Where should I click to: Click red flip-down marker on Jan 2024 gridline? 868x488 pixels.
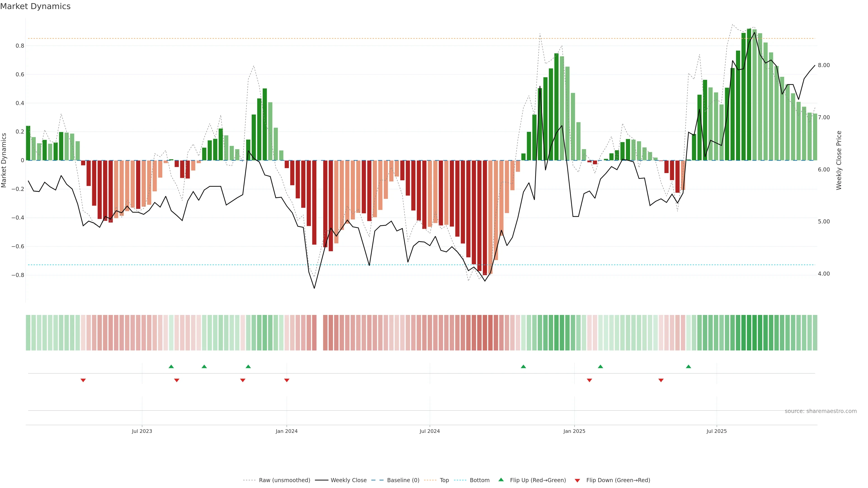pos(287,380)
